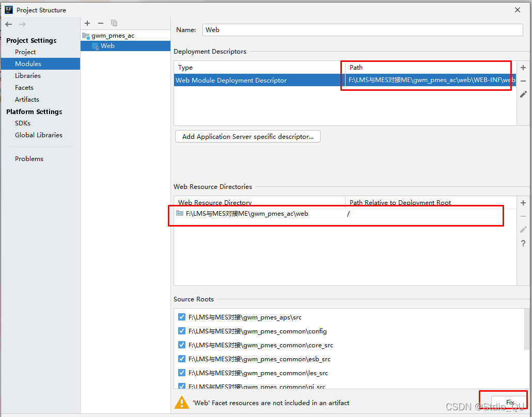Click the IntelliJ logo in the title bar
532x417 pixels.
coord(9,9)
